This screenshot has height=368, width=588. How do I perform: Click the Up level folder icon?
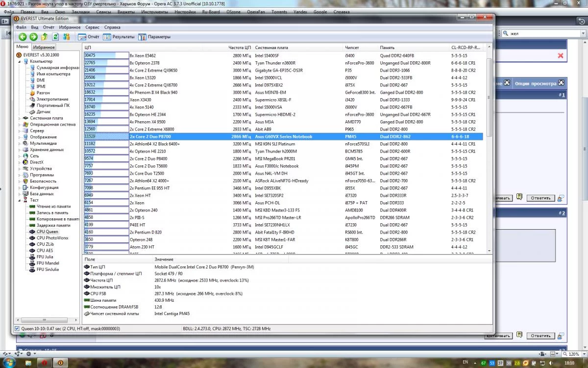click(x=45, y=37)
